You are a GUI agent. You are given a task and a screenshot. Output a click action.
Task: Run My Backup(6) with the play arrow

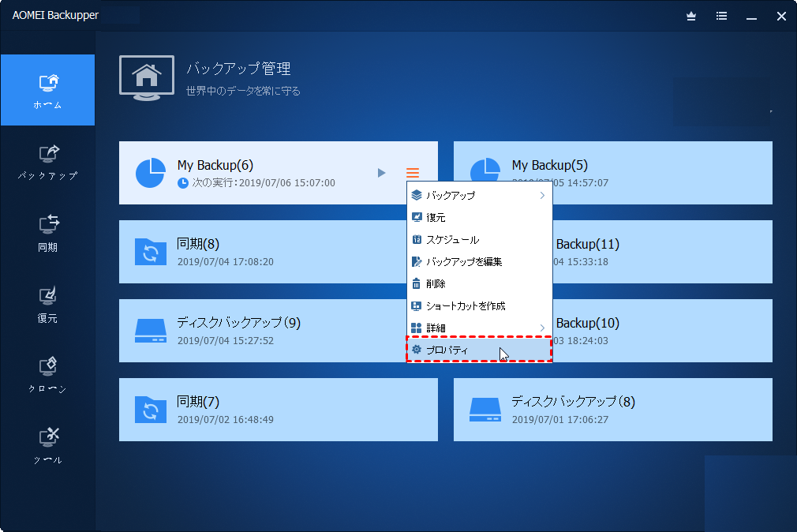click(x=381, y=173)
